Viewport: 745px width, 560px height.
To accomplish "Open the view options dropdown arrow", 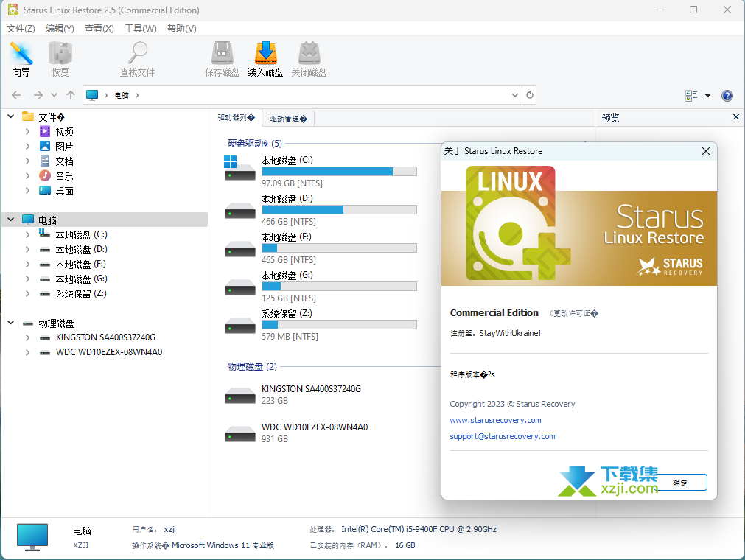I will pos(707,96).
